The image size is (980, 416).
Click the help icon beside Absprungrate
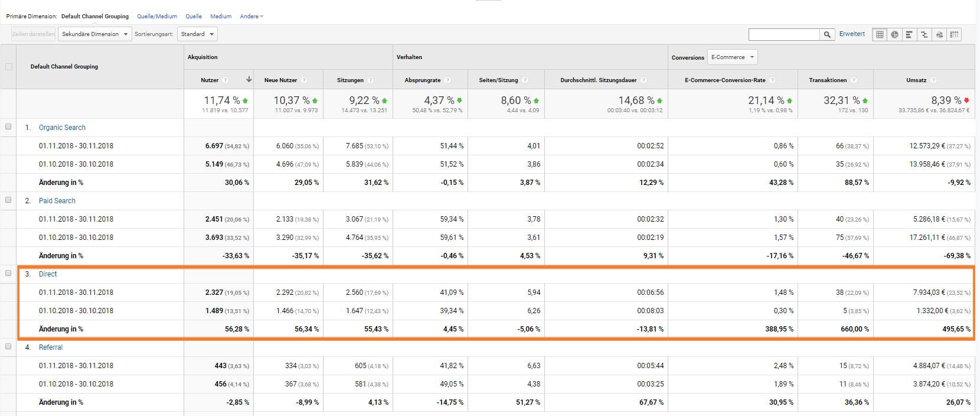pyautogui.click(x=447, y=80)
